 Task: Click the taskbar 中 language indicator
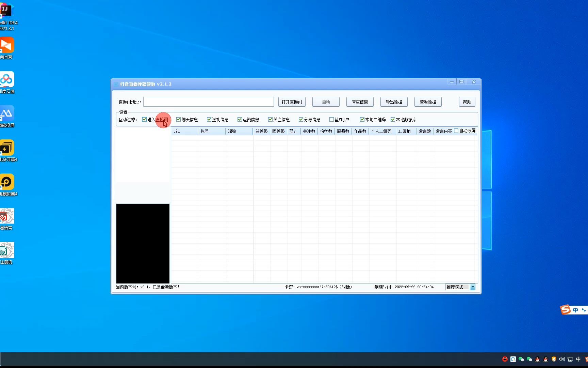[x=578, y=359]
